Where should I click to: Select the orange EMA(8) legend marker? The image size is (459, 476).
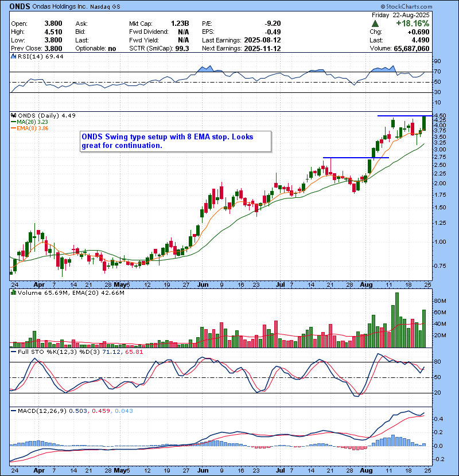[13, 128]
